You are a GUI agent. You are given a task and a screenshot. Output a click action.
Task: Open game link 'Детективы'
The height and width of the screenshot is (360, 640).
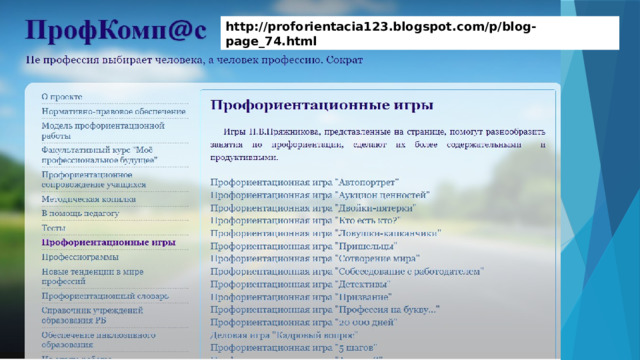click(300, 284)
